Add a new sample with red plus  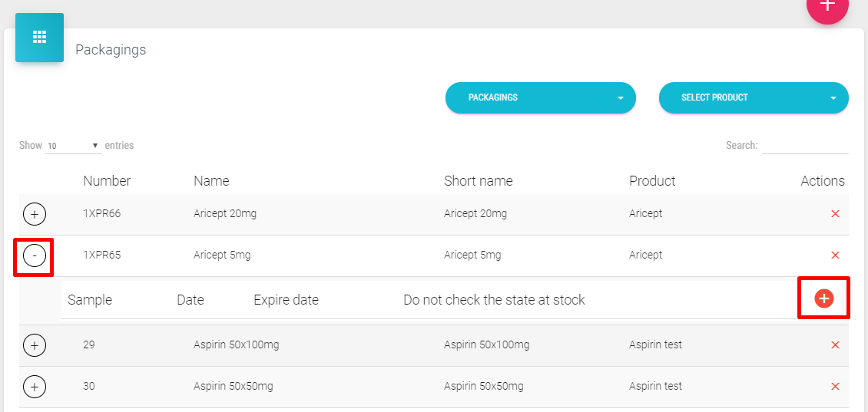click(823, 298)
